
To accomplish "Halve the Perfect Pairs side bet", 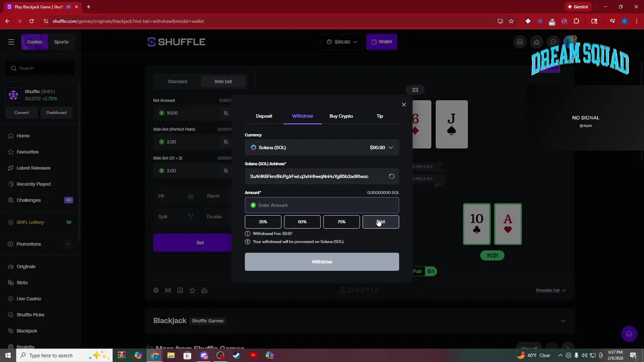I will tap(226, 142).
